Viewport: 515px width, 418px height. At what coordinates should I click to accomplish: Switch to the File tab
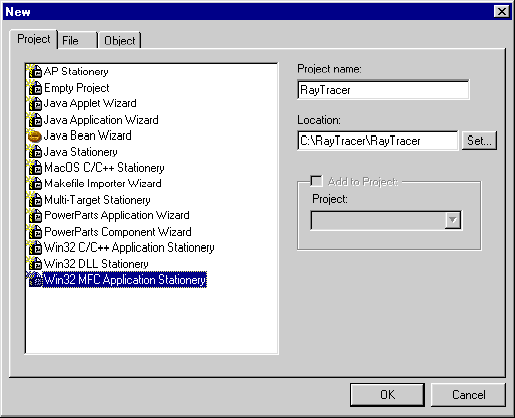tap(77, 40)
